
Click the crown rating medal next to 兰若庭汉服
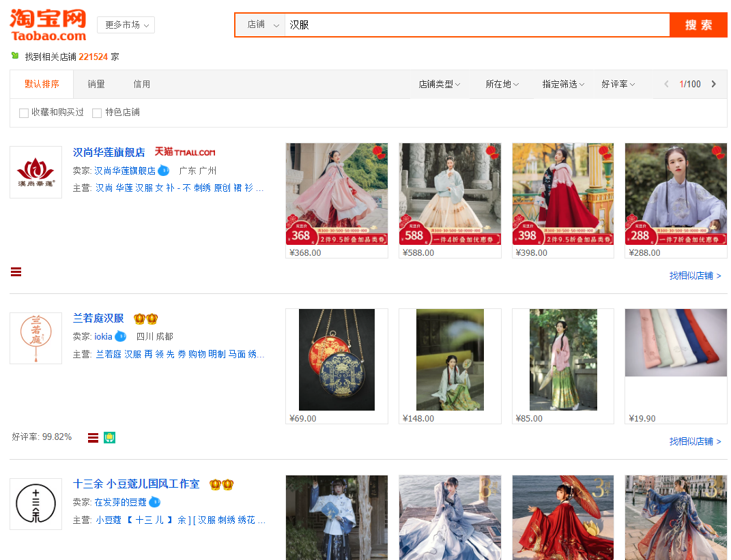pos(145,318)
